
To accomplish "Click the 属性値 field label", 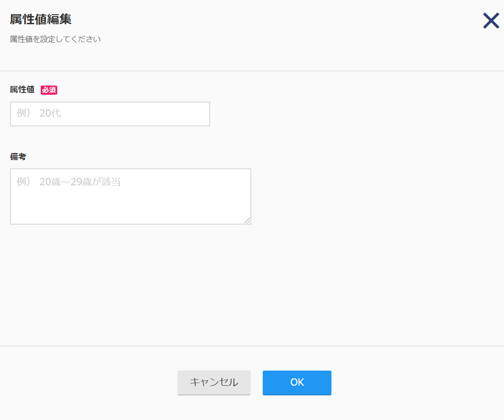I will point(22,89).
